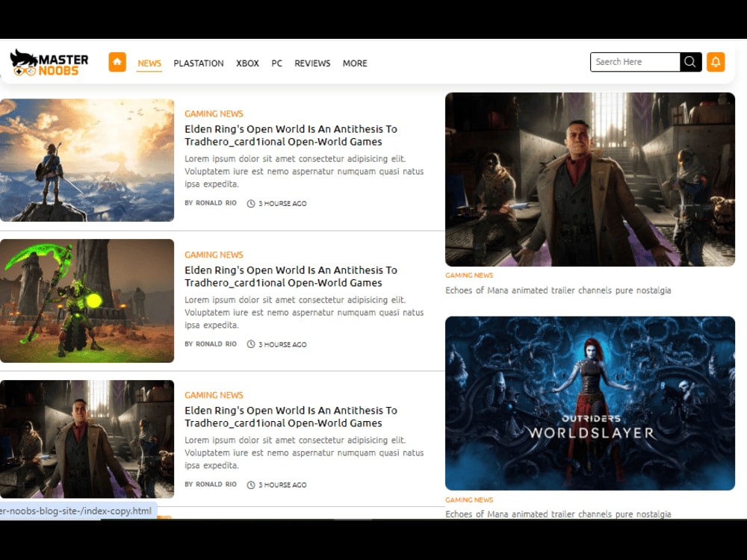Click Echoes of Mana title under trench-coat image
747x560 pixels.
[x=558, y=290]
